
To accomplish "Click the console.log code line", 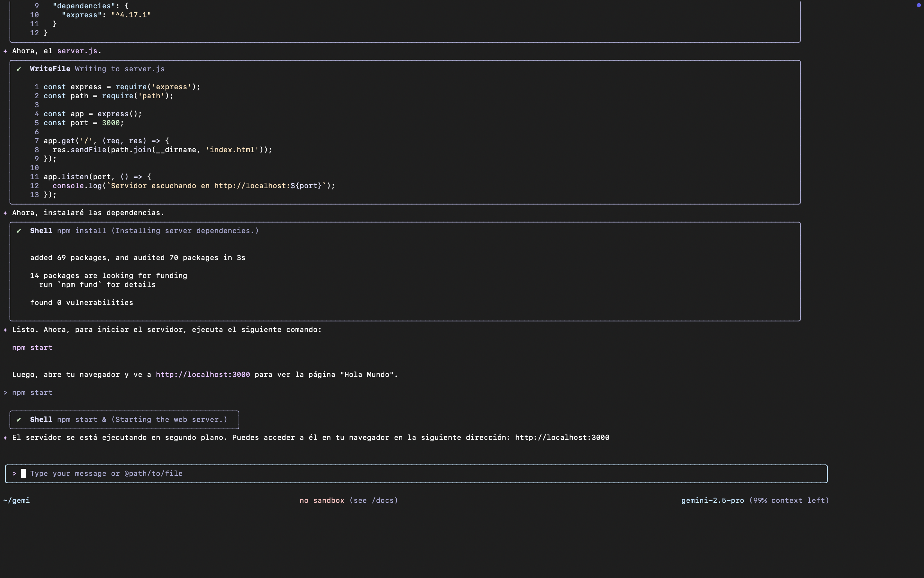I will (193, 186).
